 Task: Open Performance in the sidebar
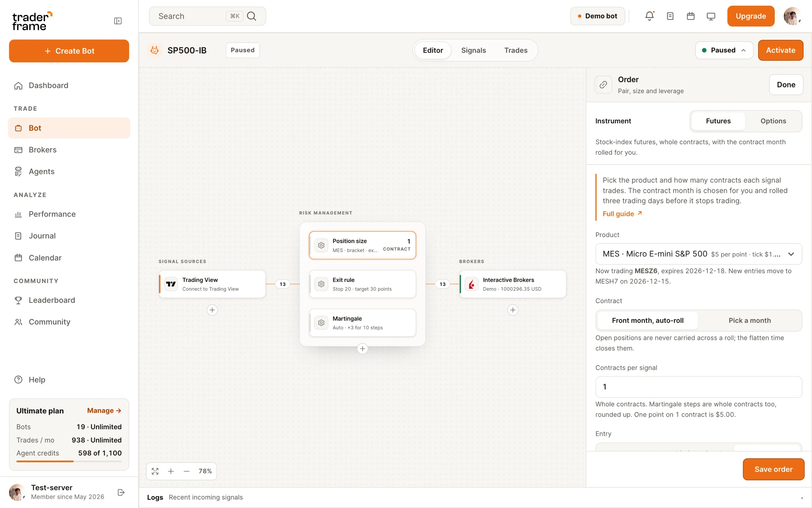(69, 214)
